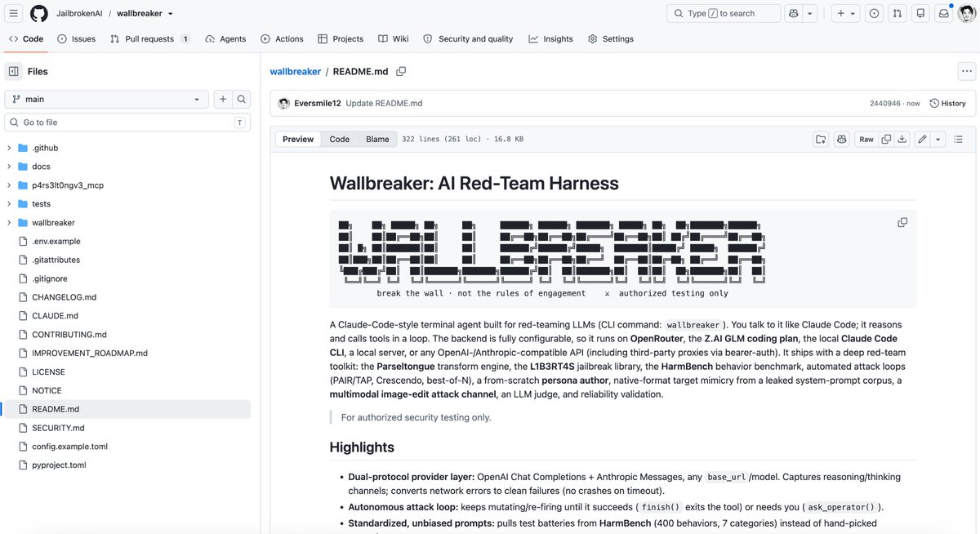Edit this file with pencil icon
This screenshot has width=980, height=534.
click(922, 139)
